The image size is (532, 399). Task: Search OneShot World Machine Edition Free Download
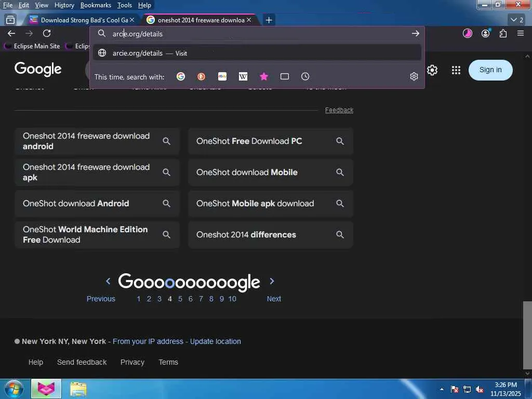[97, 235]
